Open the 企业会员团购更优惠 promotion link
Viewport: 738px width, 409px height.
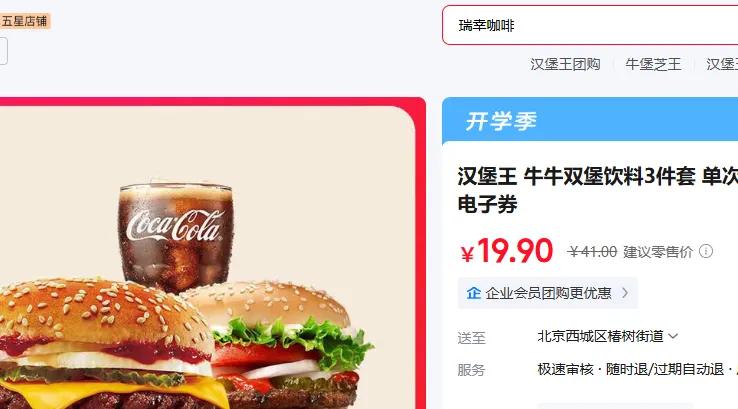(x=548, y=293)
